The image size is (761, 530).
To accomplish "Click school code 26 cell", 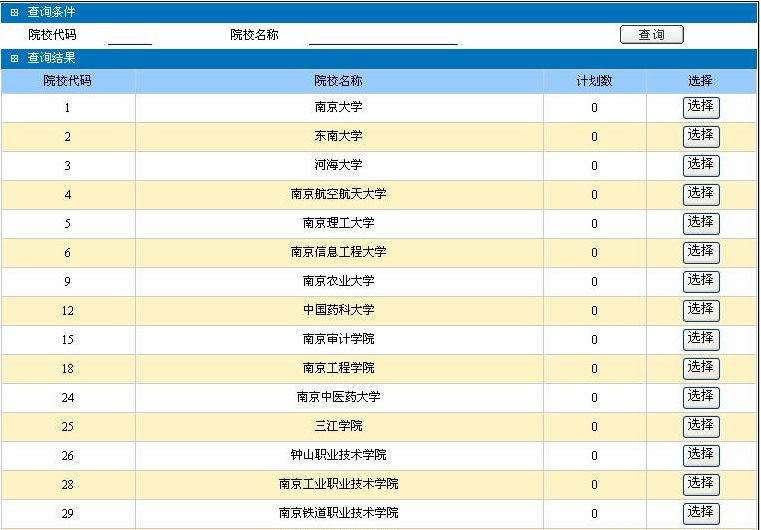I will point(67,455).
